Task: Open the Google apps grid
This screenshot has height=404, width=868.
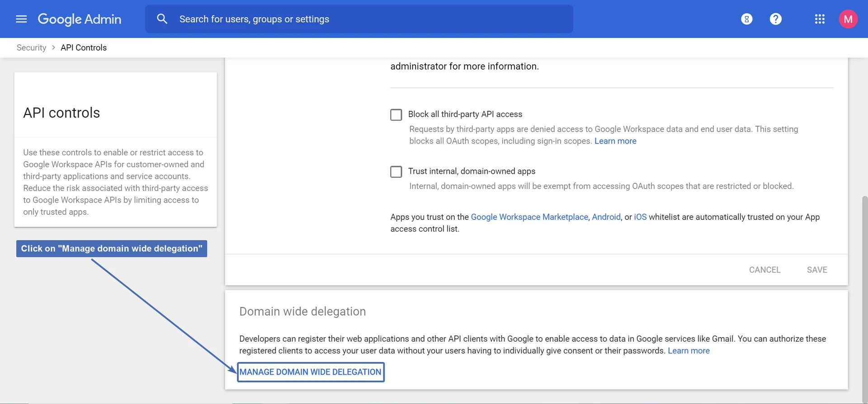Action: (x=820, y=19)
